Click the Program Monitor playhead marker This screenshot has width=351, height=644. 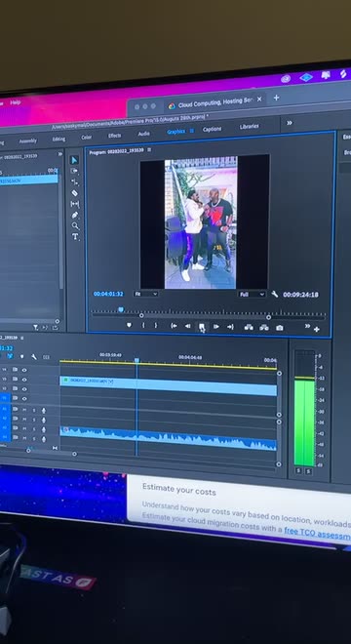point(121,309)
